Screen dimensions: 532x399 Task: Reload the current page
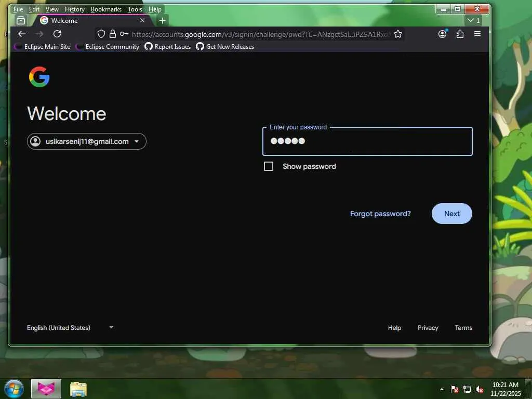pyautogui.click(x=57, y=34)
